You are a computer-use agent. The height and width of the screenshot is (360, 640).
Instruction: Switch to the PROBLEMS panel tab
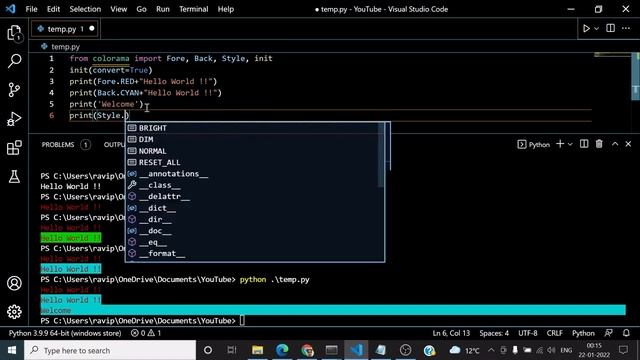tap(58, 144)
